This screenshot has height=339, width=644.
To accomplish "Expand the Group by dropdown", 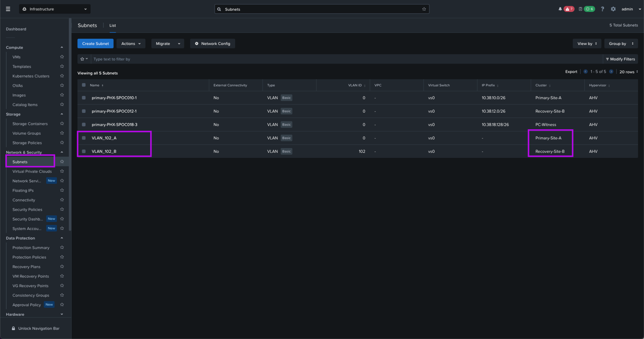I will point(620,43).
